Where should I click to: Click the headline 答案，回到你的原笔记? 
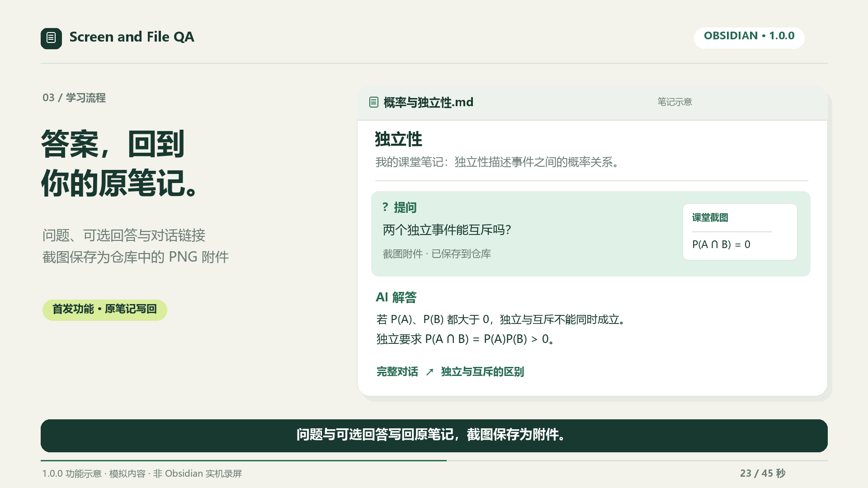pos(120,163)
